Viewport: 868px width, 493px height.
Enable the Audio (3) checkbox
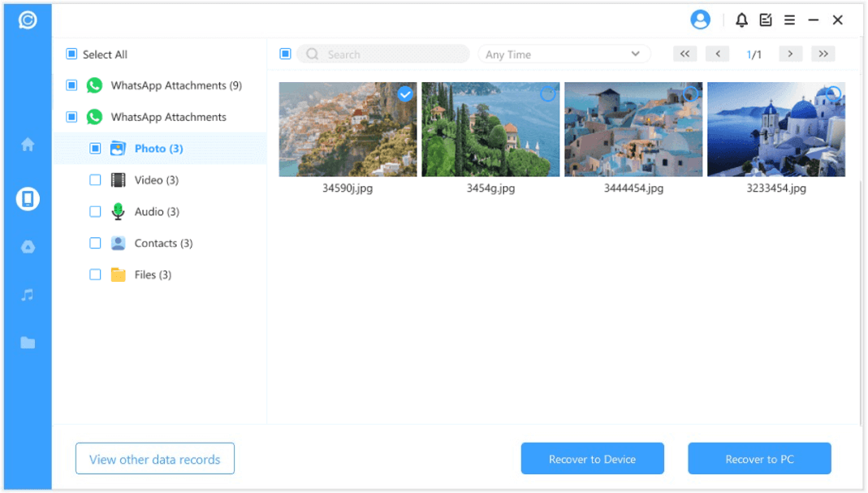[95, 212]
